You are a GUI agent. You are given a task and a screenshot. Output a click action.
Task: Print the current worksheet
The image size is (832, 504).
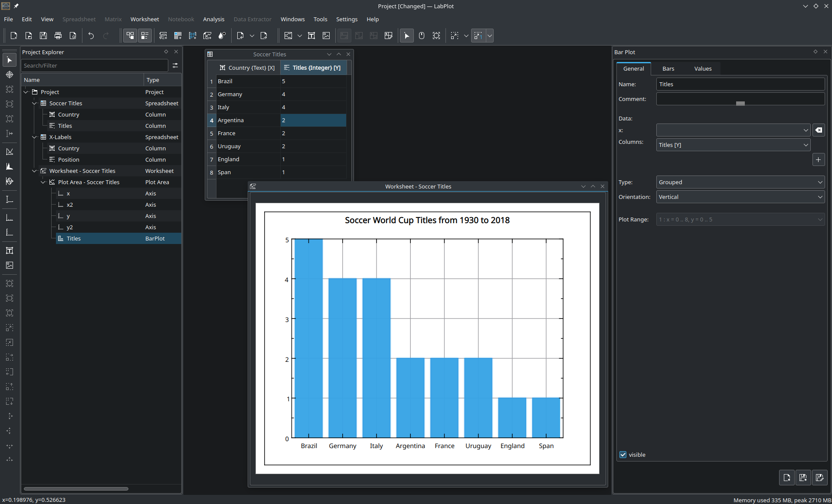pyautogui.click(x=58, y=36)
